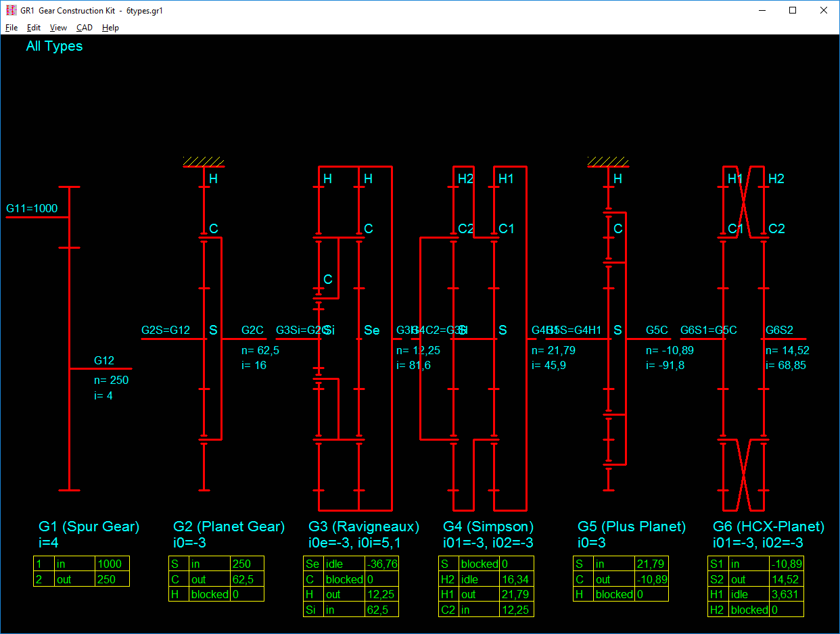Select the G1 (Spur Gear) label
Image resolution: width=840 pixels, height=634 pixels.
89,527
